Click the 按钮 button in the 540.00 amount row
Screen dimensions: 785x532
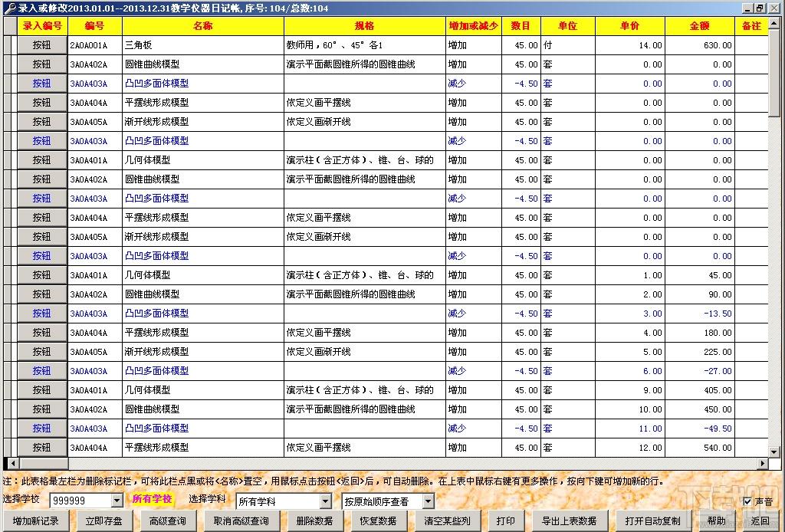[42, 448]
